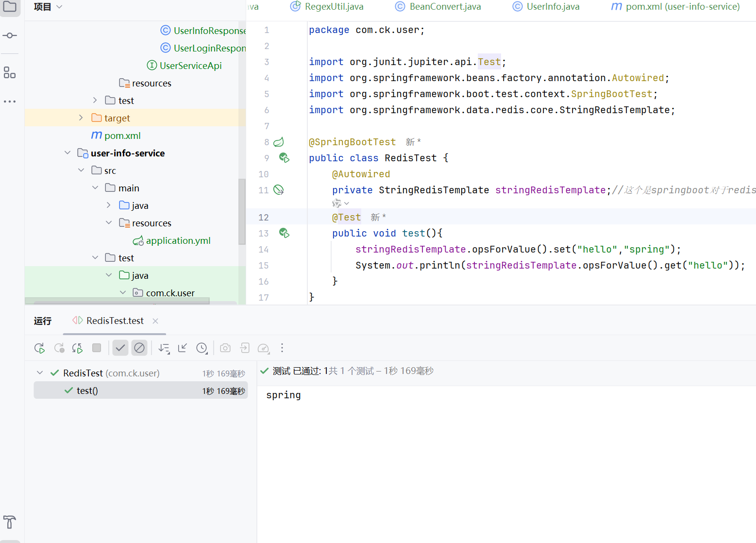Viewport: 756px width, 543px height.
Task: Open the test sort options icon
Action: [x=164, y=348]
